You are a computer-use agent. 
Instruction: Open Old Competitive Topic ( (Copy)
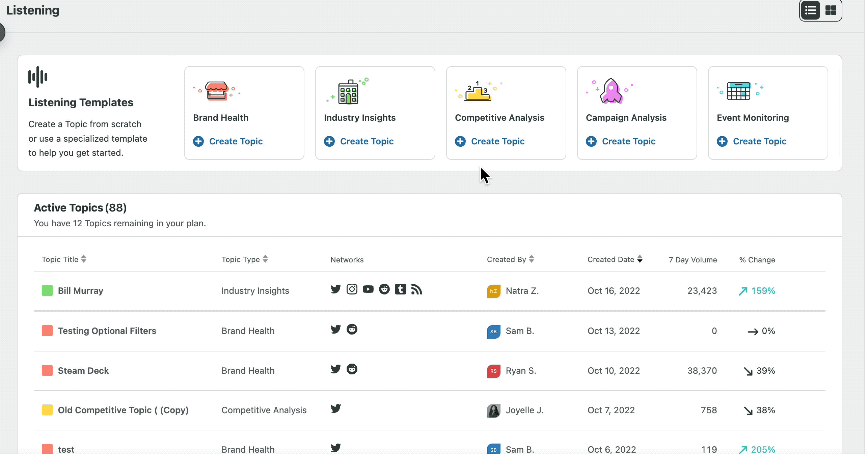123,410
